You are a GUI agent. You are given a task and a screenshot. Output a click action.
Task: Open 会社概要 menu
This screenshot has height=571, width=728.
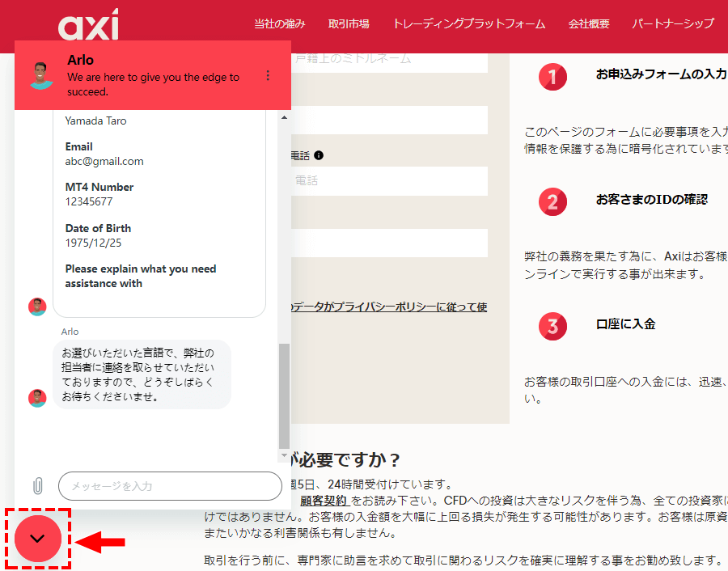589,23
